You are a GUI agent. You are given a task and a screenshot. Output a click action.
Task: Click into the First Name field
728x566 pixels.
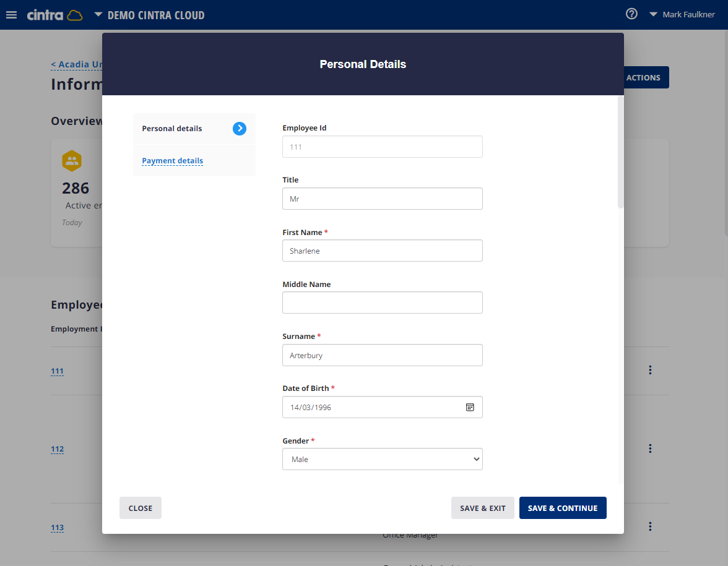click(382, 251)
